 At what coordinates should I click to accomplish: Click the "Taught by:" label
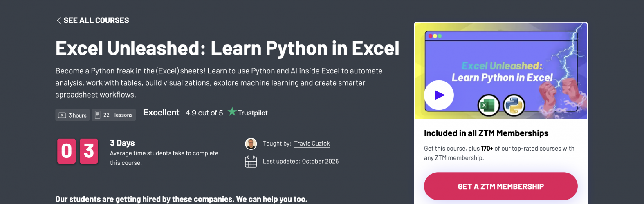277,144
